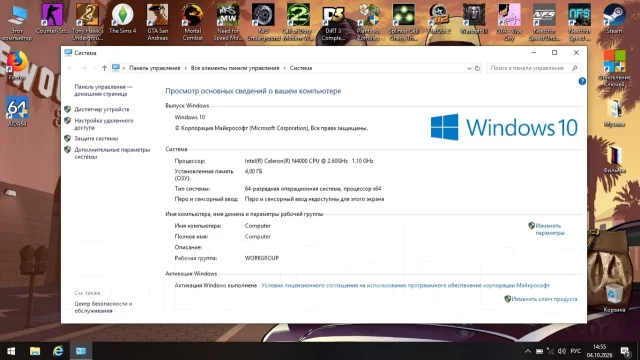Viewport: 640px width, 360px height.
Task: Open the volume control in tray
Action: pos(562,351)
